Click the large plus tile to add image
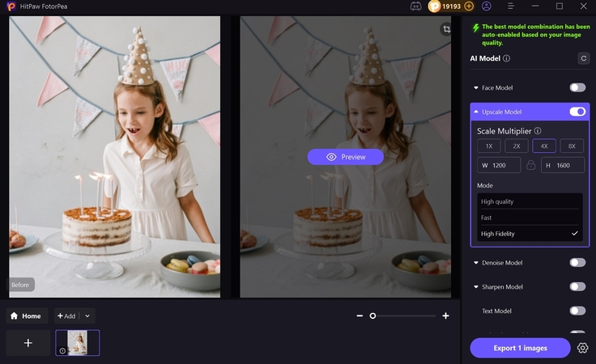The width and height of the screenshot is (596, 364). [28, 343]
